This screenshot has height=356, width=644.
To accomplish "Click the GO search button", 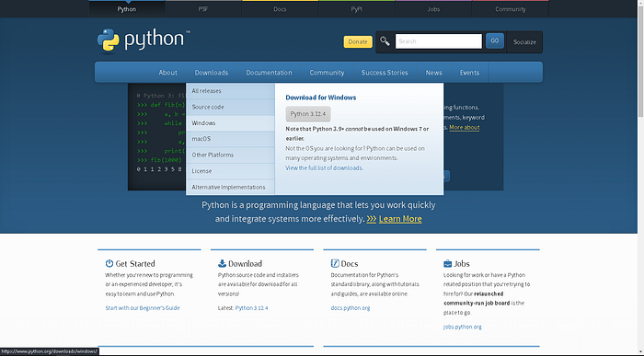I will click(495, 40).
